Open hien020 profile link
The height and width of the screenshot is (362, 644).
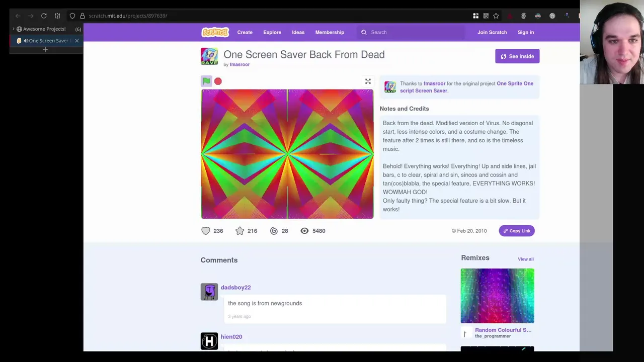(x=231, y=336)
